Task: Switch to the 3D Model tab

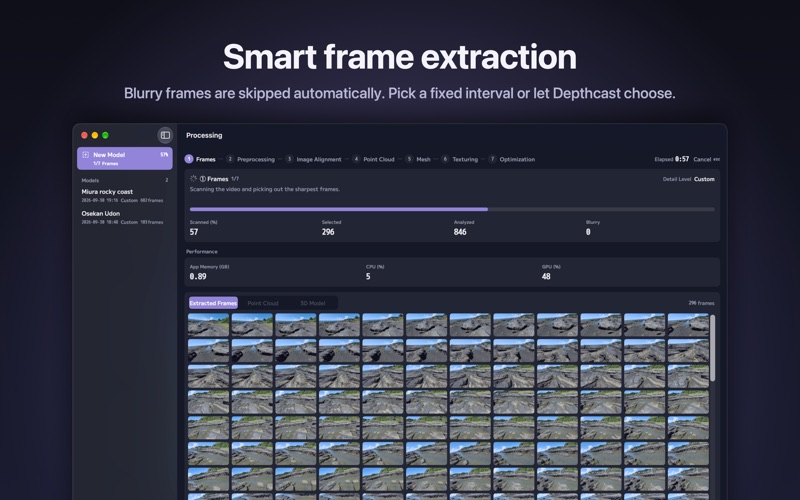Action: [x=313, y=303]
